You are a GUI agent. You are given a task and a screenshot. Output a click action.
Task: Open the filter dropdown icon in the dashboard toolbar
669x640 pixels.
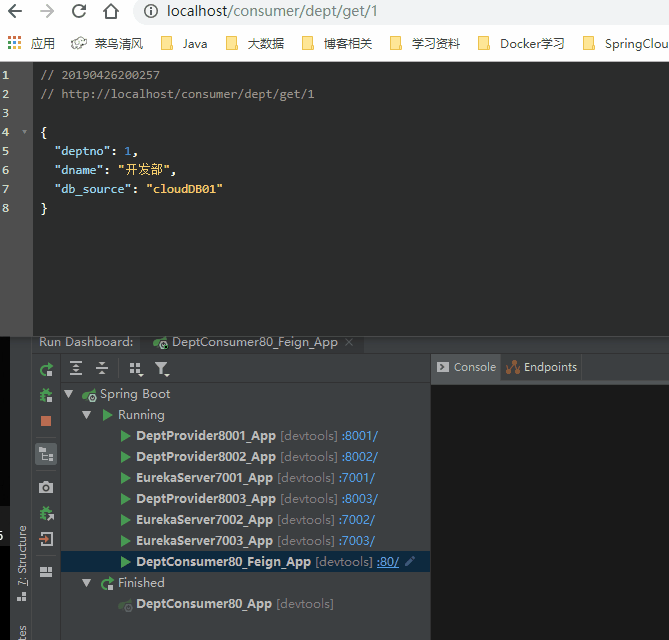coord(162,369)
